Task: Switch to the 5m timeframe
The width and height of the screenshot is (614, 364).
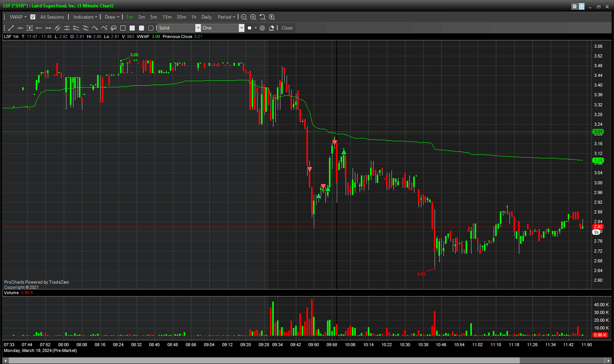Action: point(154,17)
